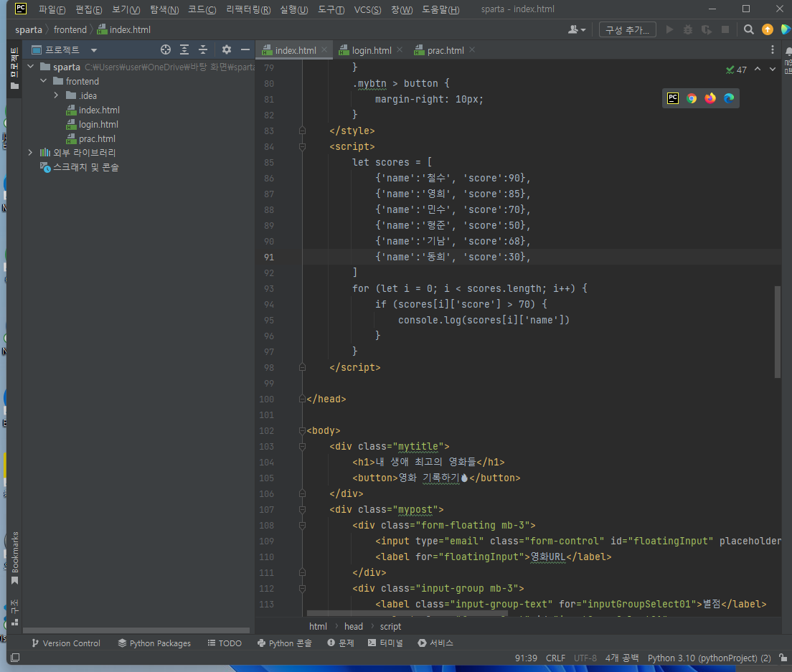Screen dimensions: 792x672
Task: Fold the mytitle div at line 103
Action: (302, 446)
